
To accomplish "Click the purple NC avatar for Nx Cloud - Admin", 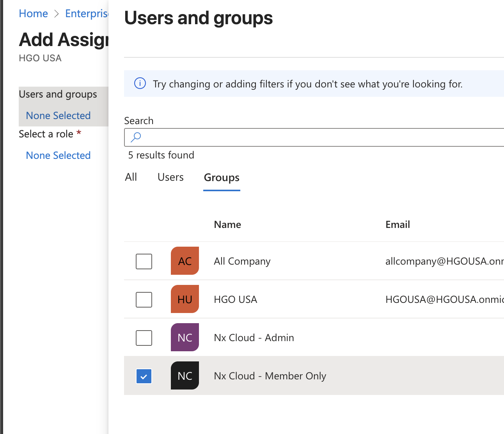I will click(185, 337).
